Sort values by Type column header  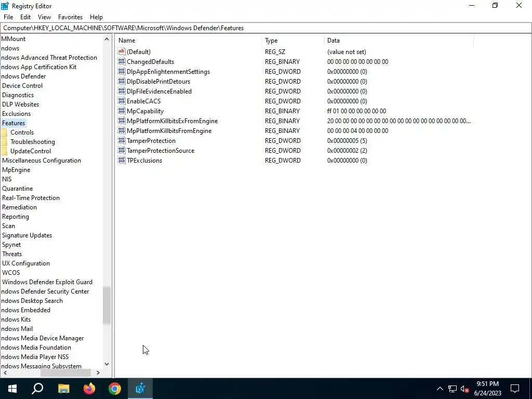293,41
